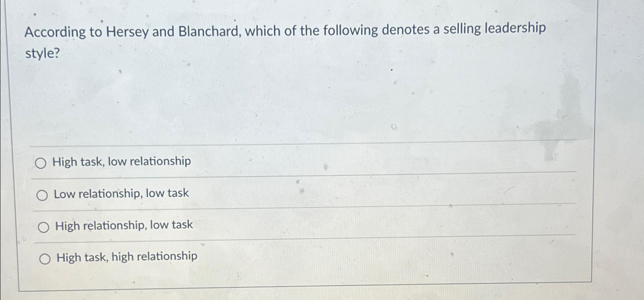This screenshot has height=300, width=644.
Task: Click the question text about Hersey and Blanchard
Action: click(285, 30)
